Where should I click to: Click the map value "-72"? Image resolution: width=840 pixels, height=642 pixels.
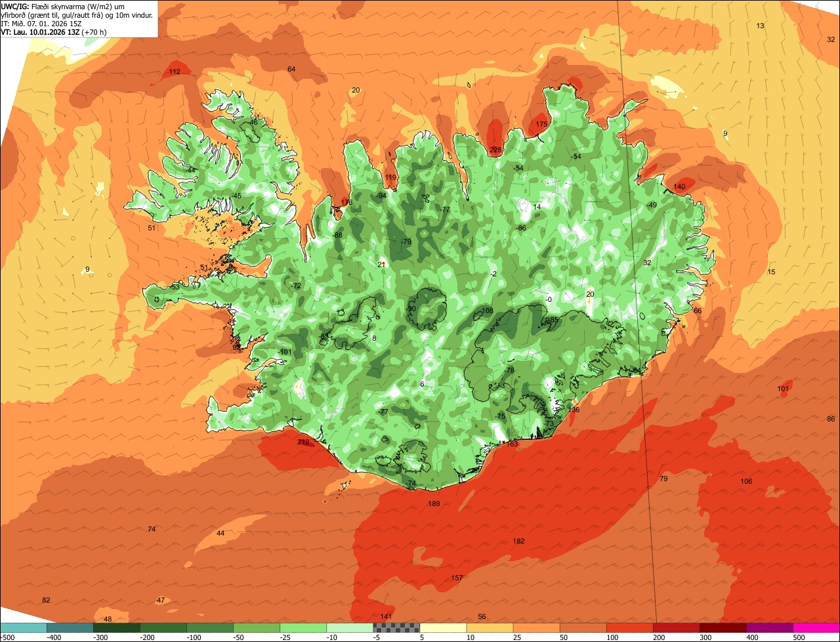click(x=296, y=286)
